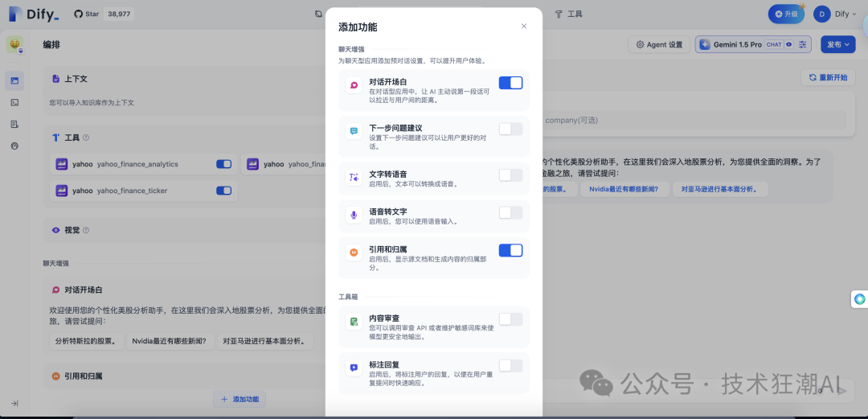This screenshot has width=868, height=419.
Task: Click 对亚马逊进行基本面分析。 in chat preview
Action: pyautogui.click(x=720, y=189)
